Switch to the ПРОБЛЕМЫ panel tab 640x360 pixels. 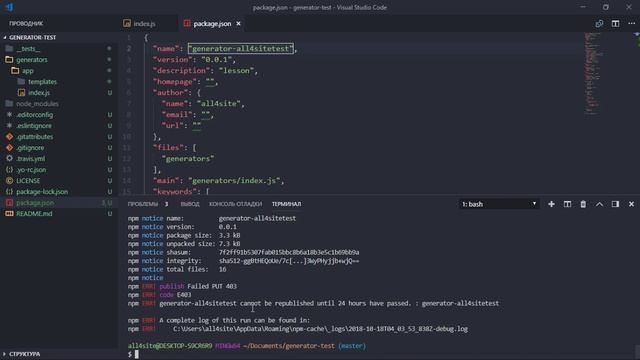(x=143, y=204)
